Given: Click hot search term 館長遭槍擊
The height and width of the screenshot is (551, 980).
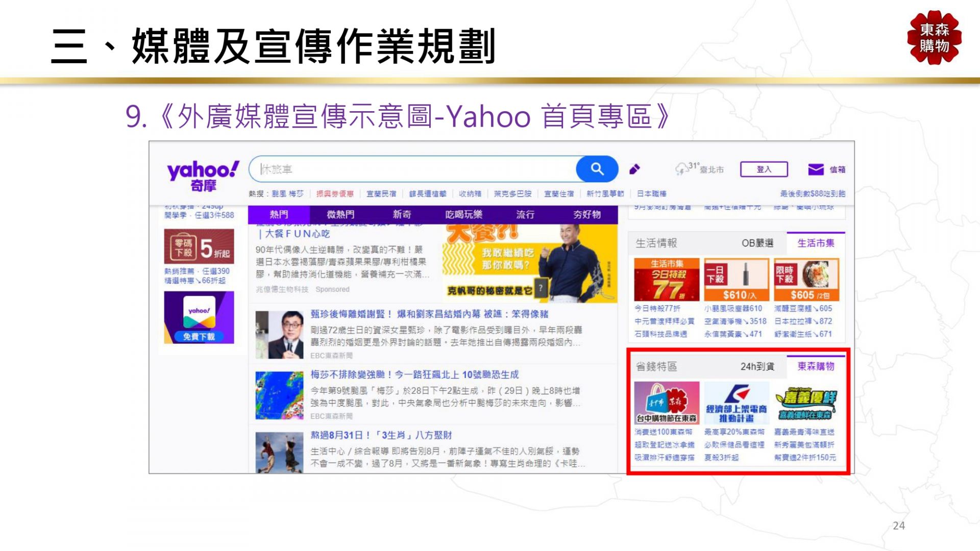Looking at the screenshot, I should tap(428, 193).
